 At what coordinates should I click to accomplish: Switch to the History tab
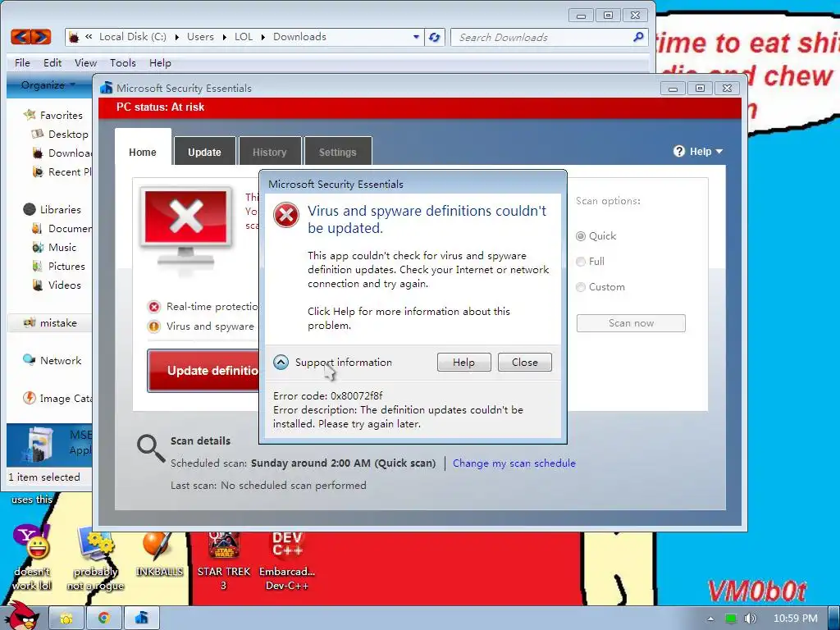tap(269, 152)
